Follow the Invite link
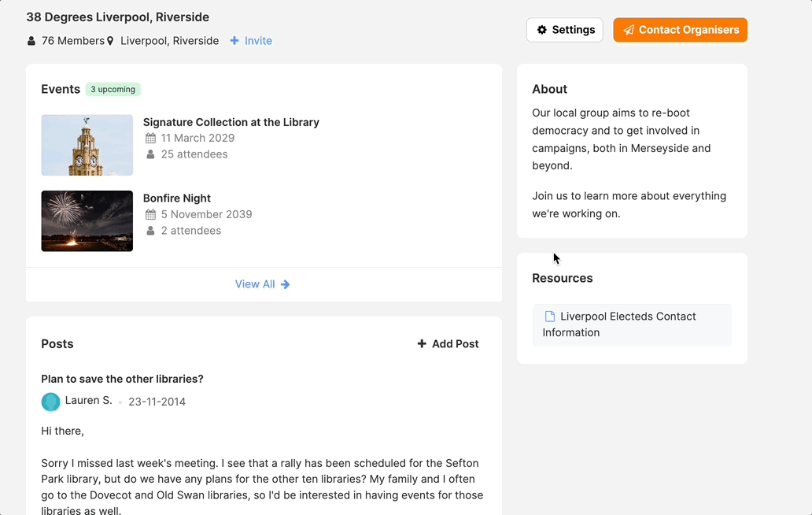This screenshot has height=515, width=812. pyautogui.click(x=258, y=41)
